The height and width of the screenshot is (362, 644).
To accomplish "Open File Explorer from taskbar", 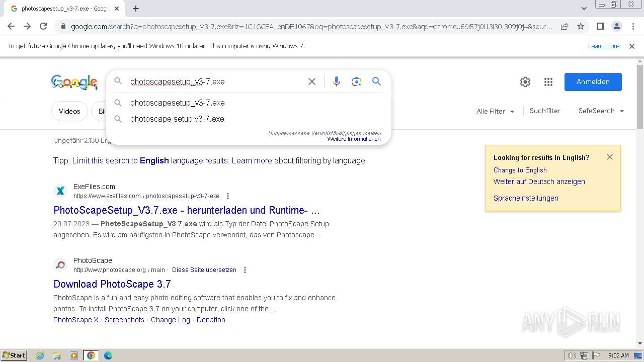I will click(x=57, y=355).
